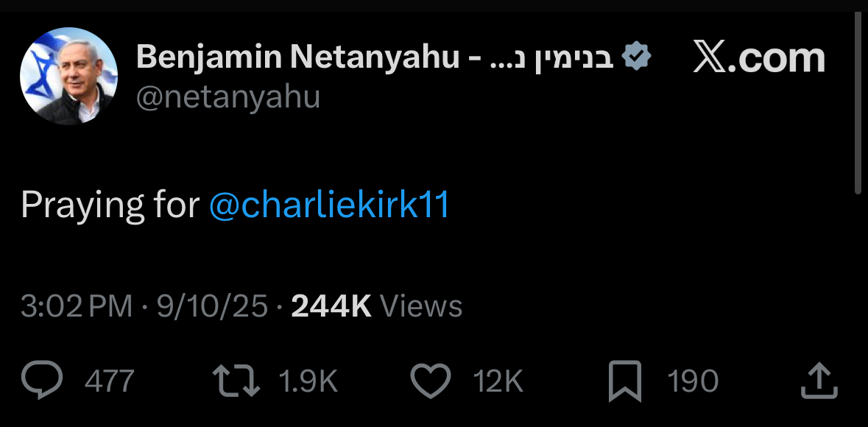Bookmark the post with the bookmark icon
This screenshot has height=427, width=868.
(x=625, y=381)
